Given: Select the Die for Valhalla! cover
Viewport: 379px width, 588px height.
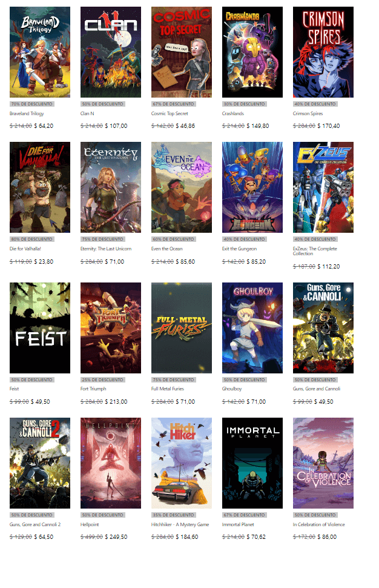Looking at the screenshot, I should 40,187.
